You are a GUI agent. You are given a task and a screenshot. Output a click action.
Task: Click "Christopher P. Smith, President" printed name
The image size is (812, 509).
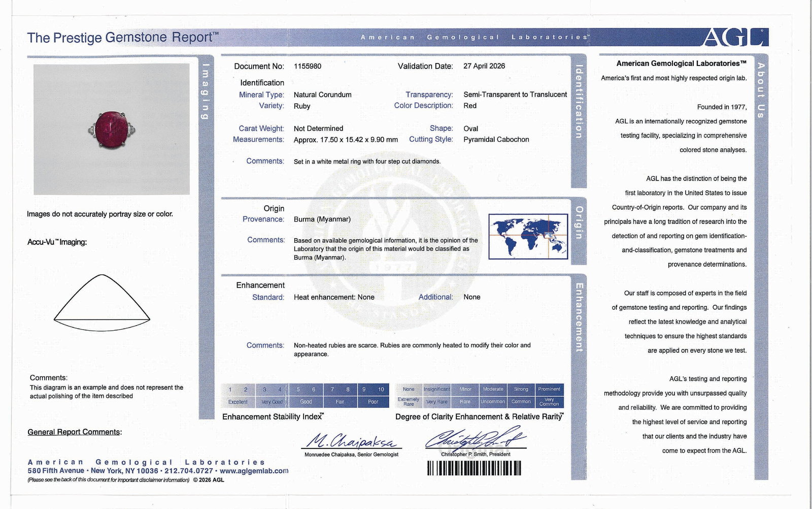476,454
